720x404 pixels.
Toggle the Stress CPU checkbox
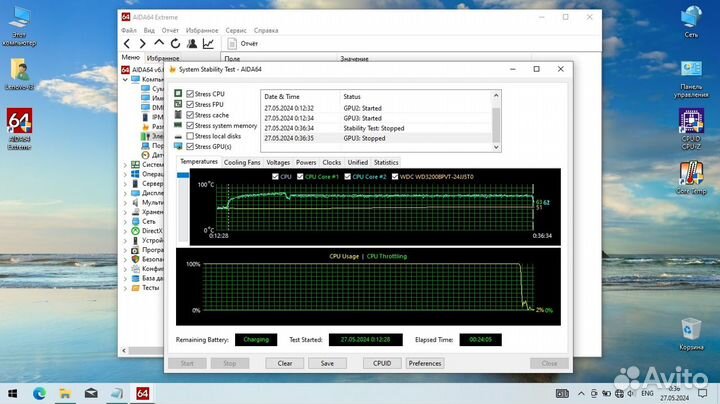coord(190,94)
